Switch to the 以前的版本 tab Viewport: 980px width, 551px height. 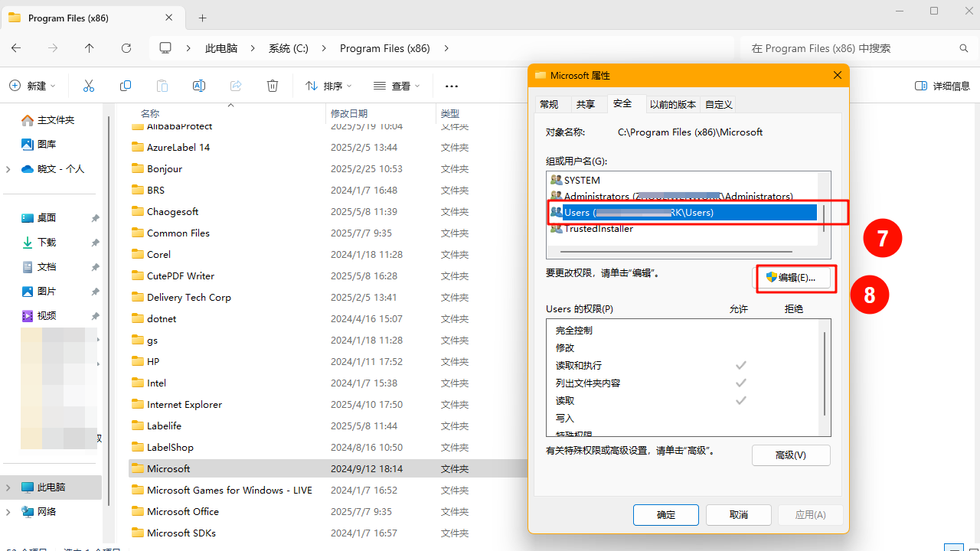(673, 104)
